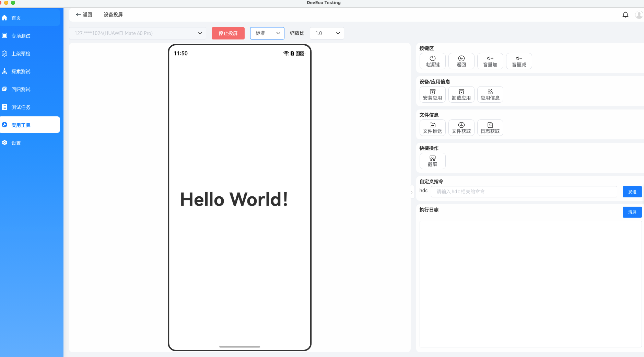
Task: Click the 首页 home icon
Action: click(x=4, y=18)
